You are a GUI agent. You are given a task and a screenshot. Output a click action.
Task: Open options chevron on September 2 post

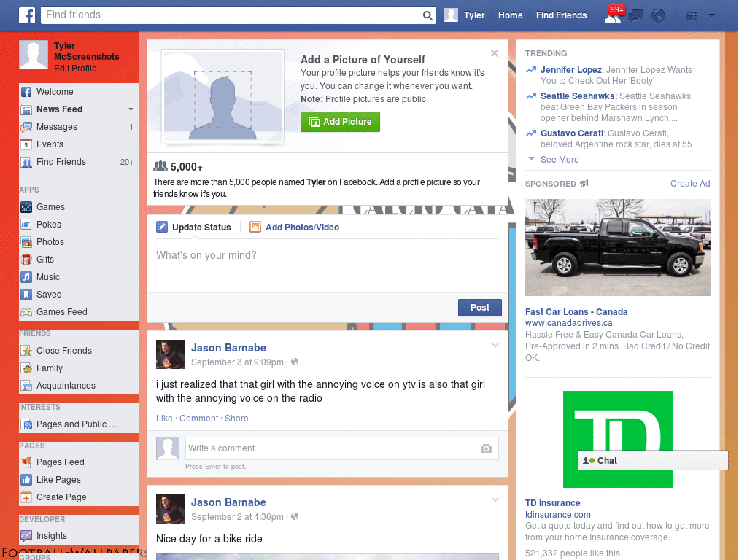tap(495, 500)
